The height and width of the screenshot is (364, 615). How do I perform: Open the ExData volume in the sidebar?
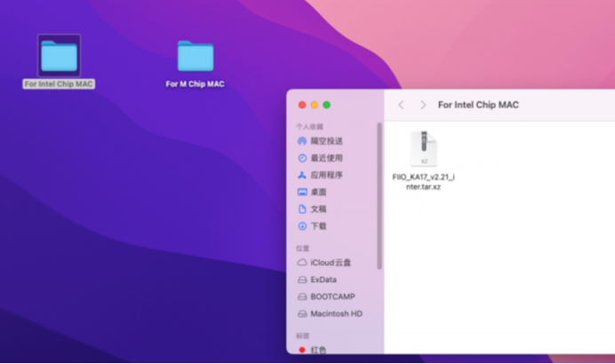pyautogui.click(x=323, y=280)
